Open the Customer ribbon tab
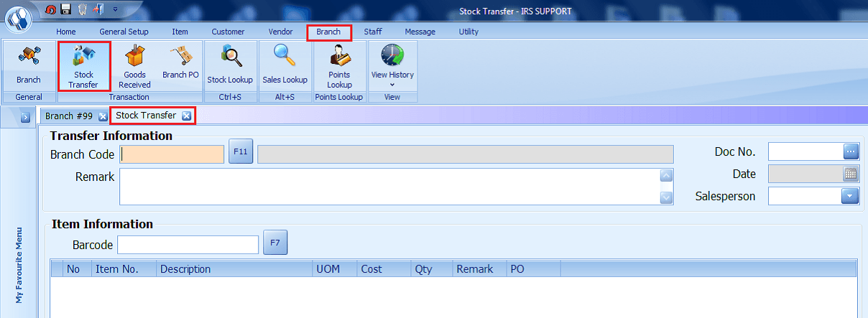This screenshot has width=868, height=318. click(x=228, y=32)
